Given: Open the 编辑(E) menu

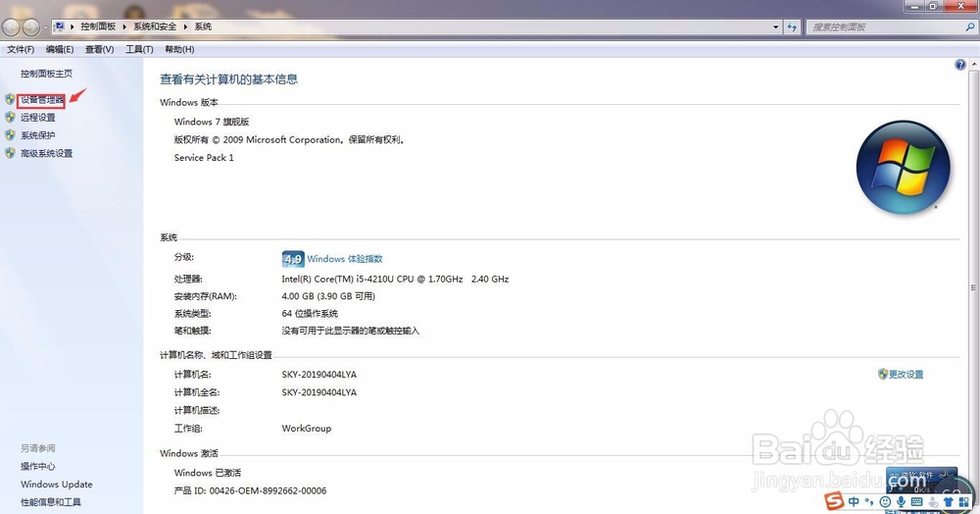Looking at the screenshot, I should pos(60,49).
